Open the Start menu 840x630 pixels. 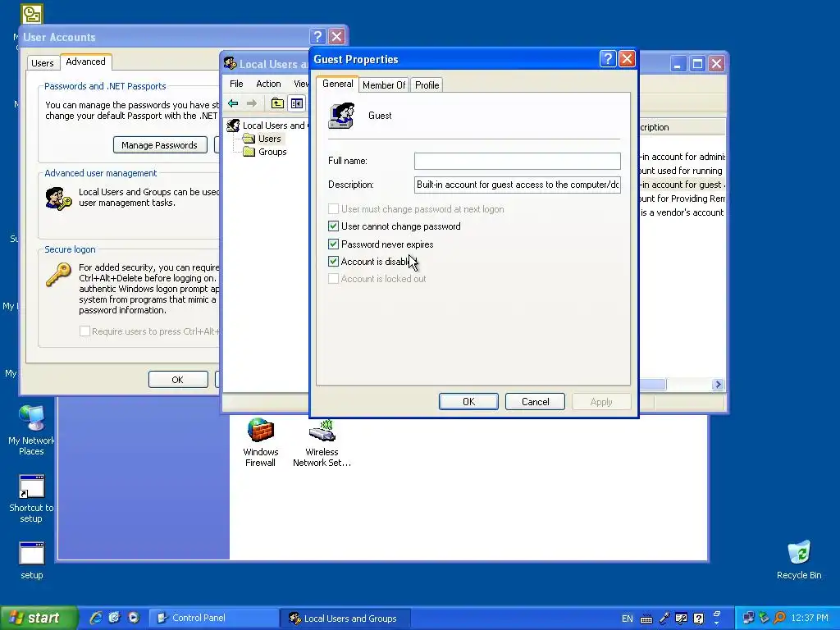(39, 618)
